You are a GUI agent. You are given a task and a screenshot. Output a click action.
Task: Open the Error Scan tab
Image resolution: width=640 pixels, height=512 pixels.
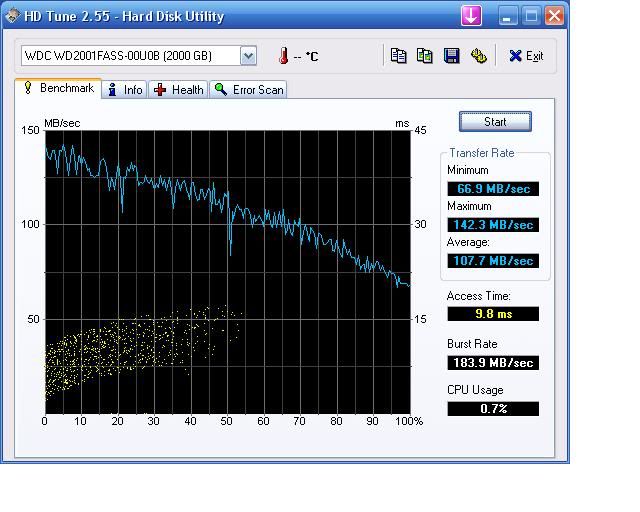(248, 89)
